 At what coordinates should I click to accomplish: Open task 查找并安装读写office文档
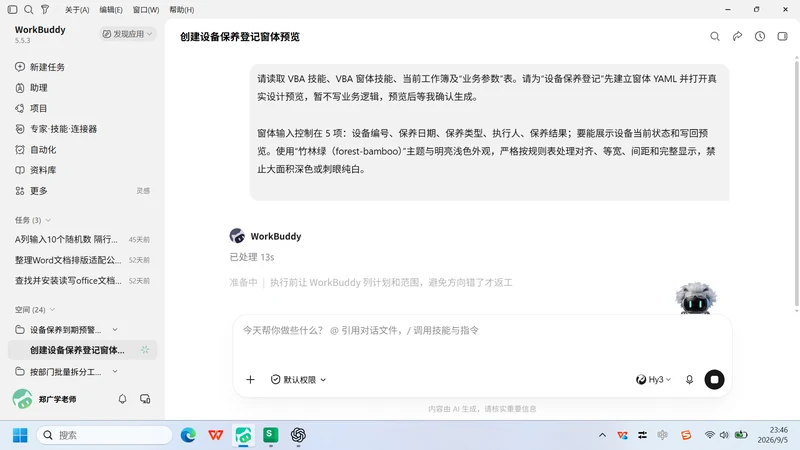point(82,281)
